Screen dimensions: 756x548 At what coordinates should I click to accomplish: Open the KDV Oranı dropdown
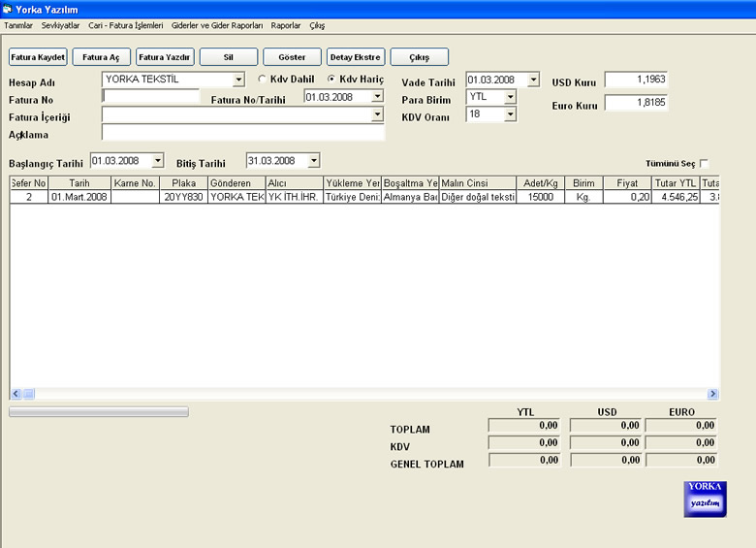[x=510, y=114]
